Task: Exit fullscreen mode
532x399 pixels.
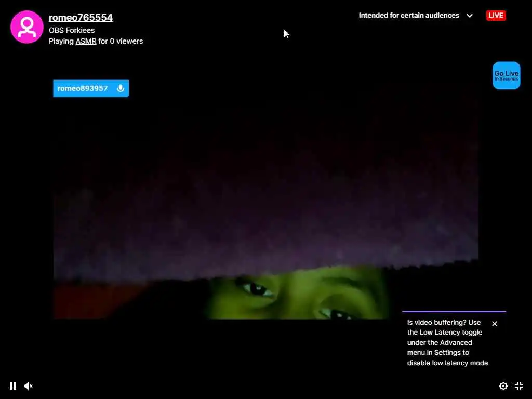Action: click(519, 386)
